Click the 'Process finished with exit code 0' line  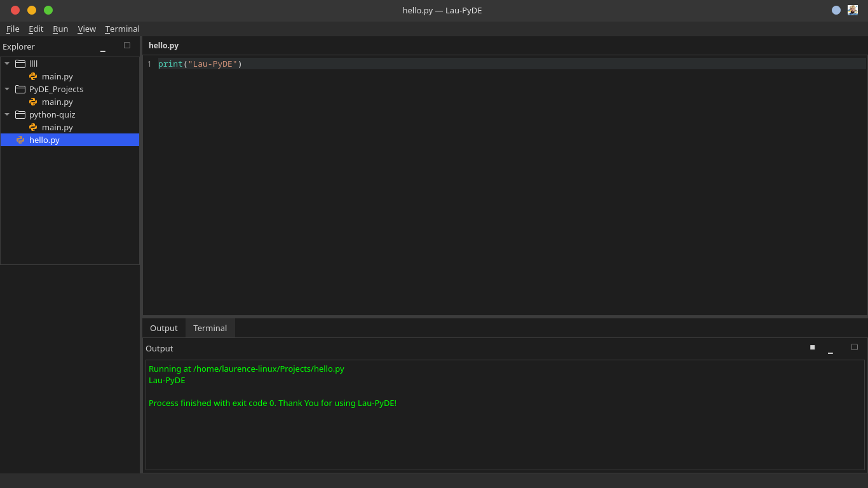coord(273,403)
